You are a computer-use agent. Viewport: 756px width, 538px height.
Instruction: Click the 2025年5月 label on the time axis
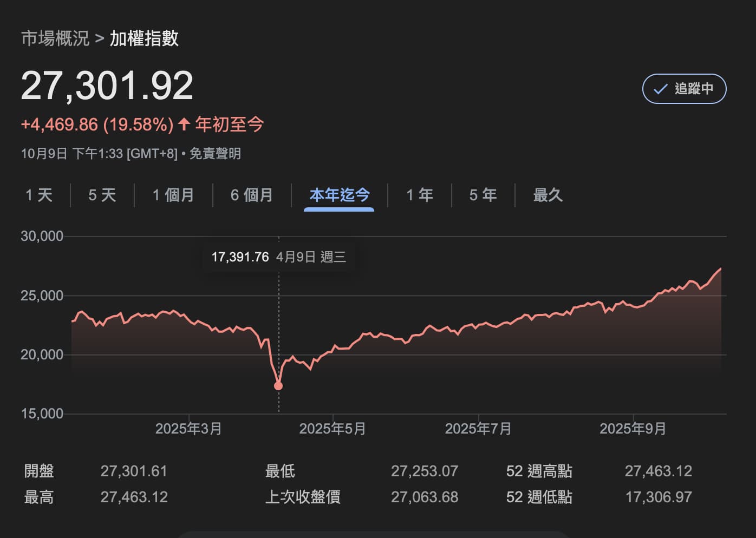tap(332, 429)
